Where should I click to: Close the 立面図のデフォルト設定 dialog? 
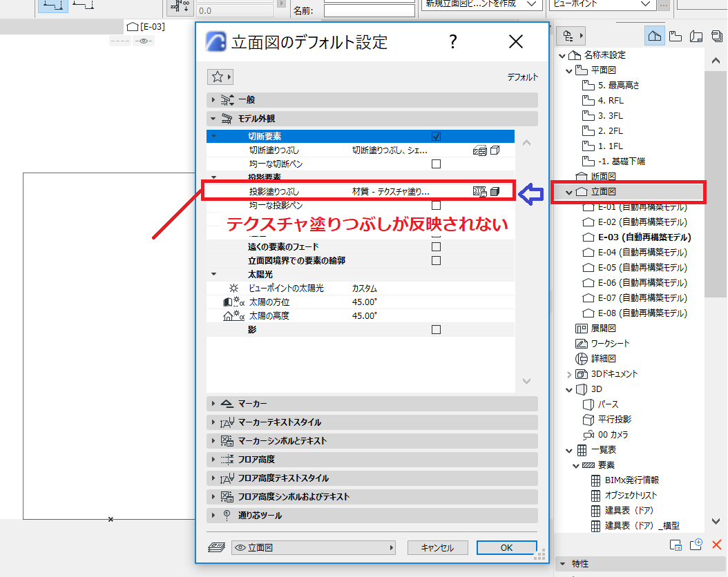tap(516, 41)
